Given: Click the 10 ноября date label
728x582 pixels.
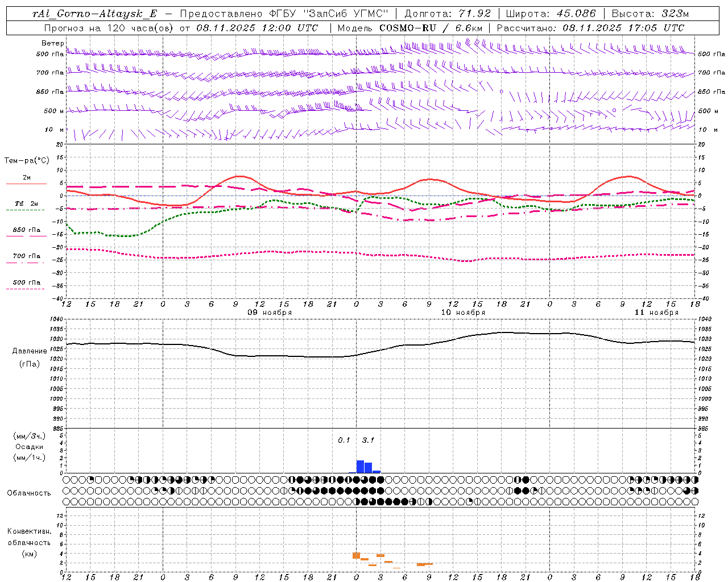Looking at the screenshot, I should (x=463, y=313).
